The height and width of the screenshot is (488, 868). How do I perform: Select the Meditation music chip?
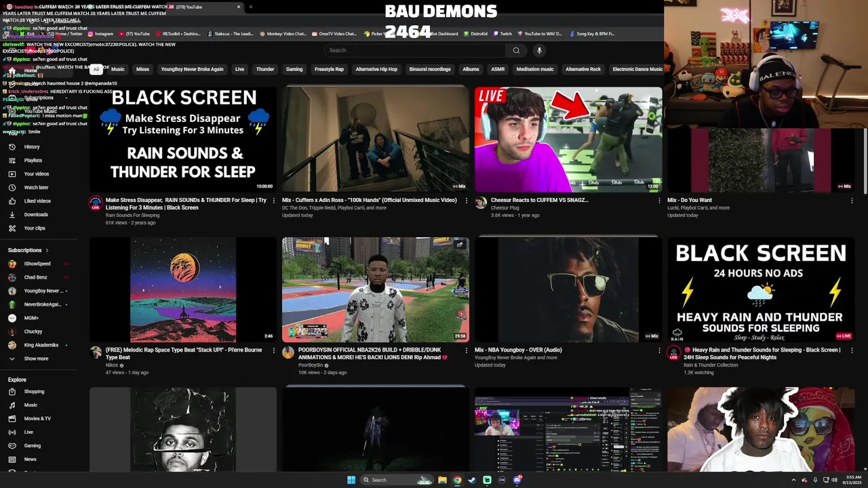pyautogui.click(x=535, y=69)
